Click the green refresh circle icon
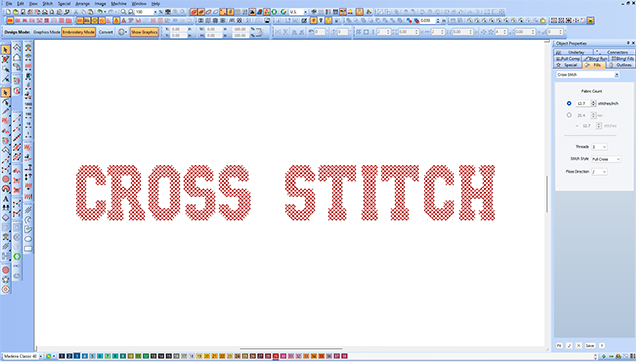 pyautogui.click(x=284, y=12)
